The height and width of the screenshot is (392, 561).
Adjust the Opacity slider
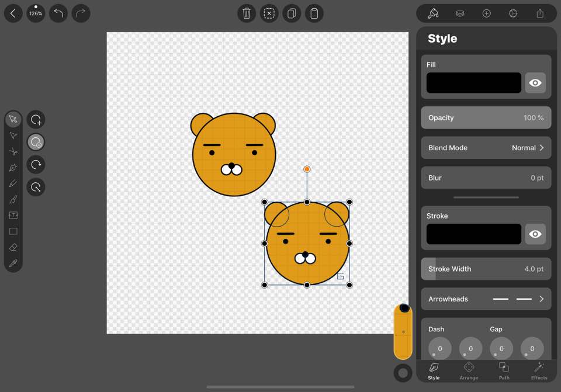click(x=486, y=117)
